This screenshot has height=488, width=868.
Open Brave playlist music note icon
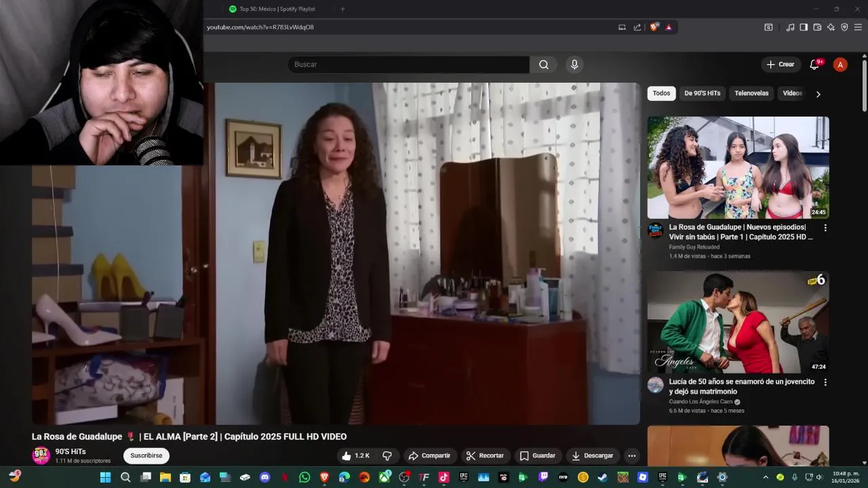coord(790,27)
